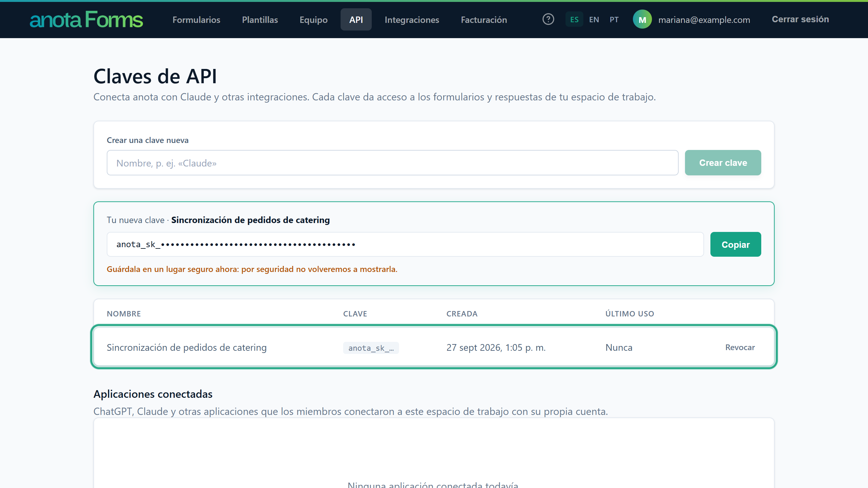Go to Facturación

pyautogui.click(x=484, y=20)
